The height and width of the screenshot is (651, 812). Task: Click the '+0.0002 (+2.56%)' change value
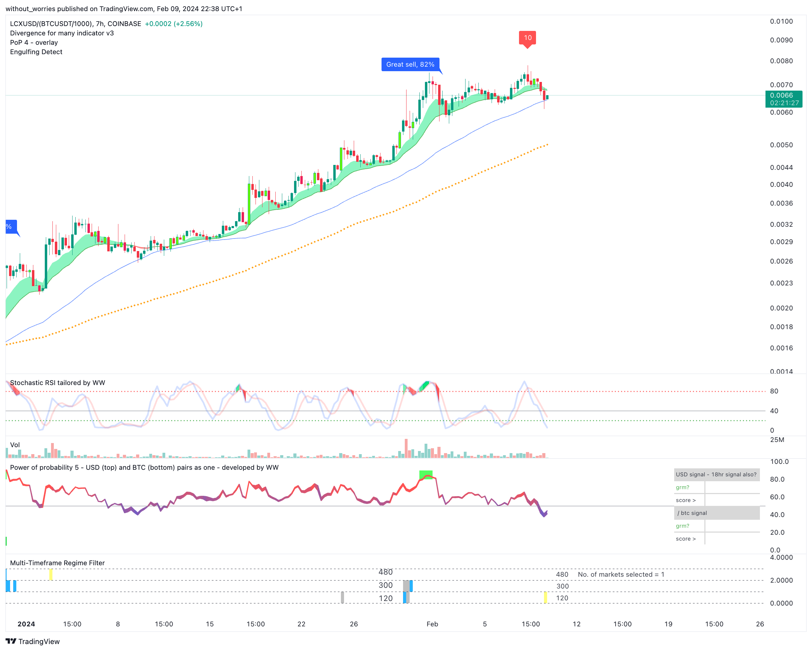tap(174, 24)
